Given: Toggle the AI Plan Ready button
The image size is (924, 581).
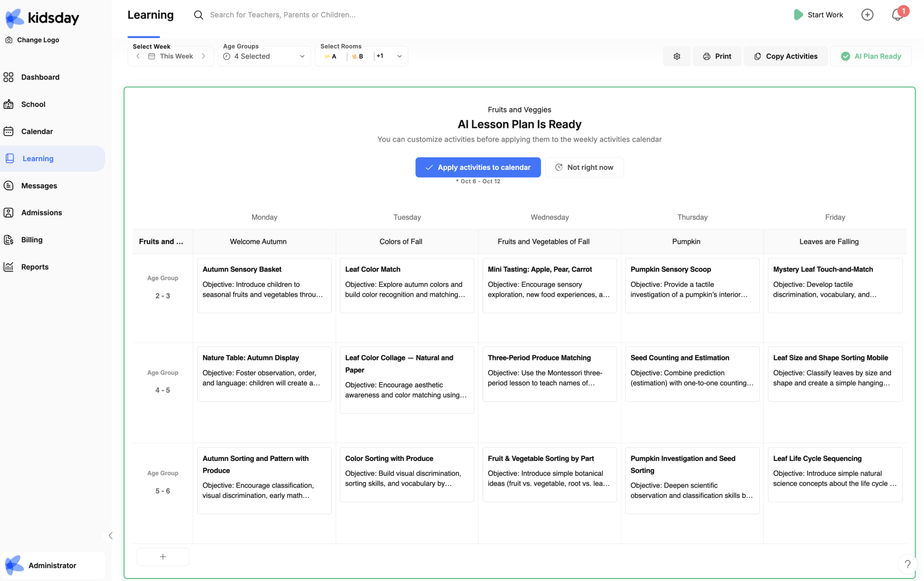Looking at the screenshot, I should tap(871, 56).
